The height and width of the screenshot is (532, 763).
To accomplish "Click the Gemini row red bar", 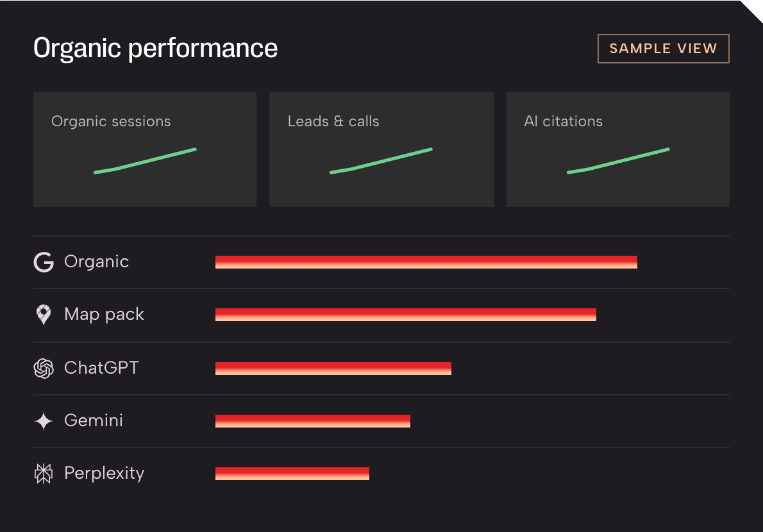I will tap(313, 421).
